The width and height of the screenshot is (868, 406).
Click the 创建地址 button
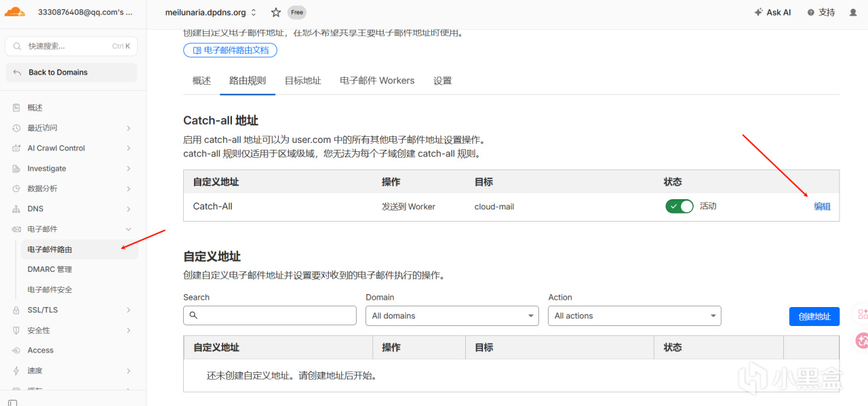[x=814, y=317]
